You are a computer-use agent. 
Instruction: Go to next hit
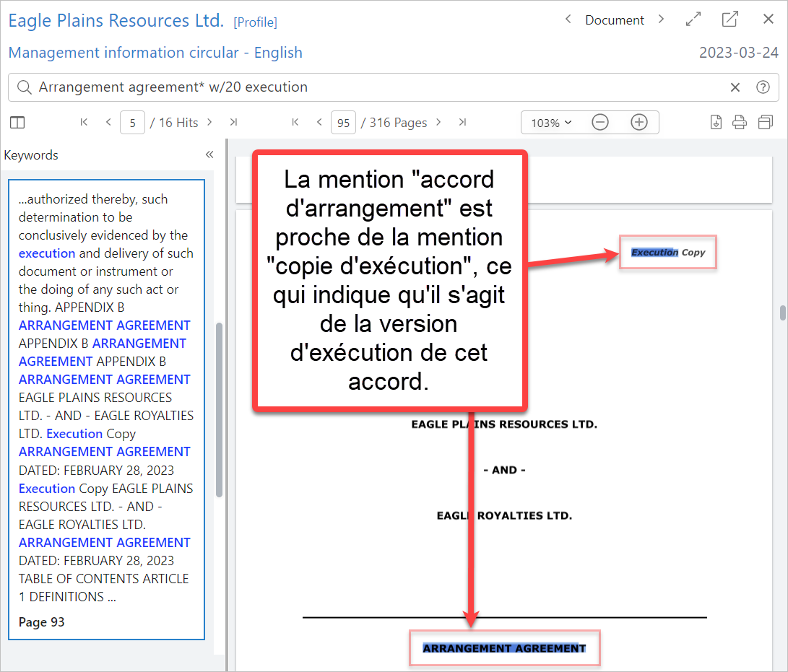tap(209, 122)
